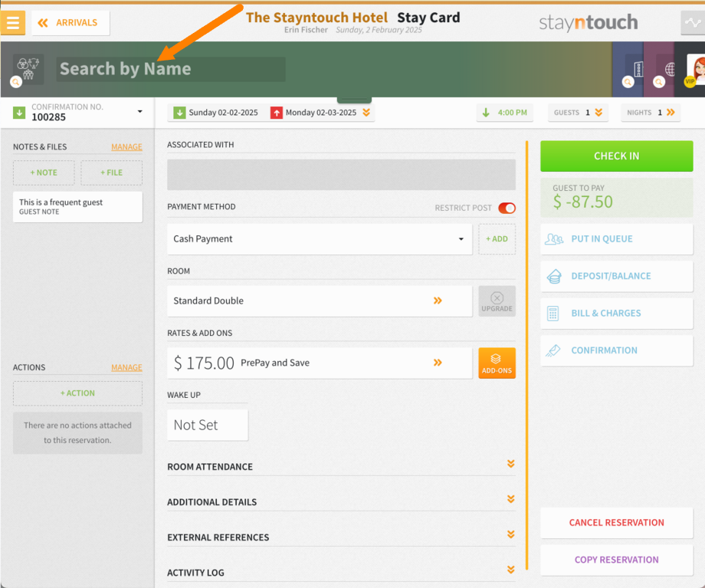Click the Associated With field
Image resolution: width=705 pixels, height=588 pixels.
(x=341, y=175)
